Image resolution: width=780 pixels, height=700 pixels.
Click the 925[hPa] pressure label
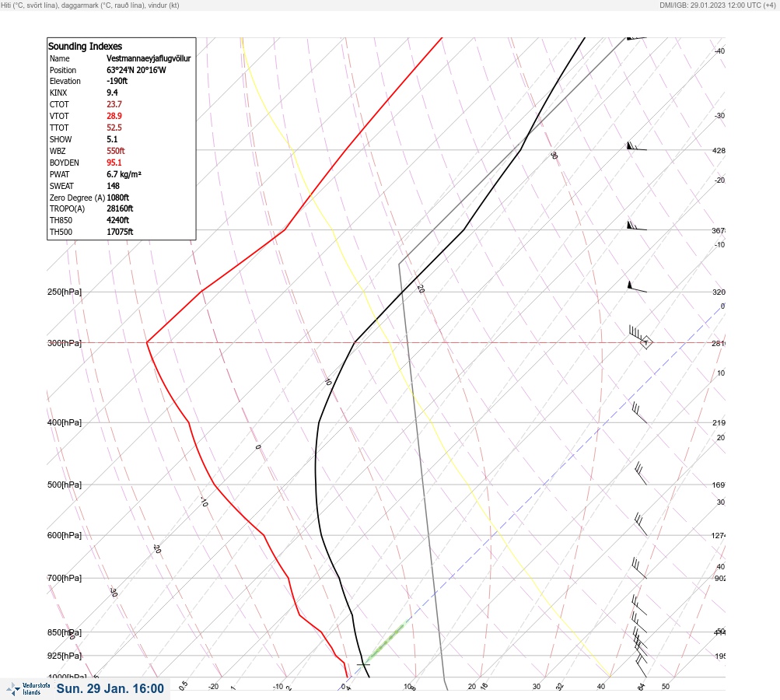point(65,656)
